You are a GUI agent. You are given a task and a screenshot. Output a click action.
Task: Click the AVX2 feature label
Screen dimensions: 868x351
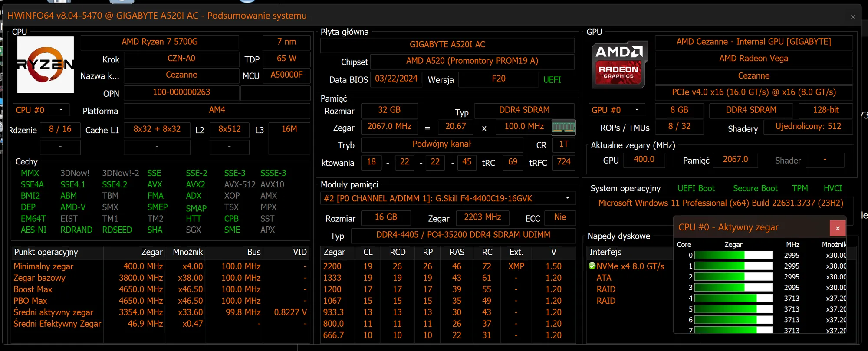195,184
